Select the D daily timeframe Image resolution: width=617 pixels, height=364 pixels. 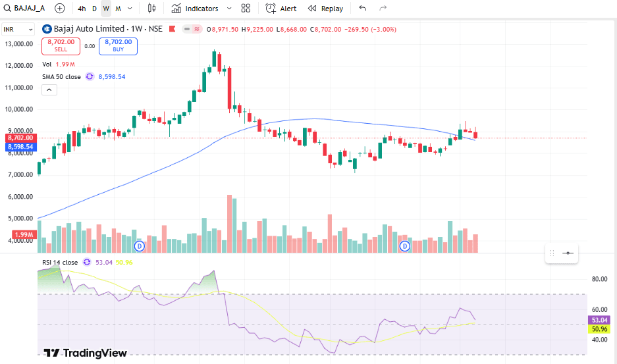pyautogui.click(x=94, y=9)
